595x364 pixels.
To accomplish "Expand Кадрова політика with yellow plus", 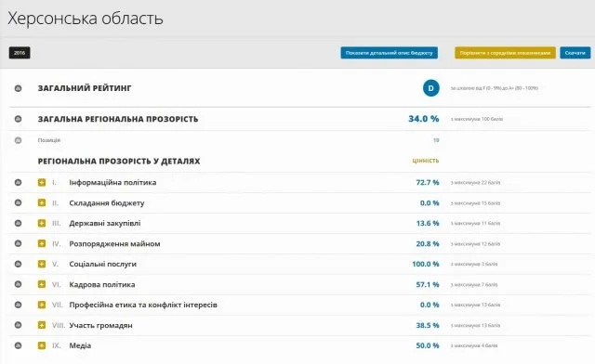I will tap(42, 284).
